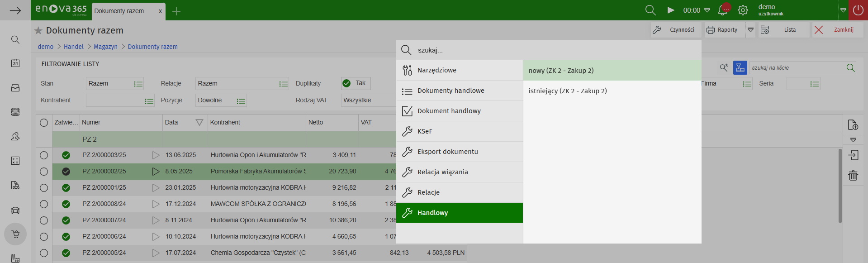Click the Magazyn breadcrumb link
Image resolution: width=868 pixels, height=263 pixels.
(x=105, y=47)
